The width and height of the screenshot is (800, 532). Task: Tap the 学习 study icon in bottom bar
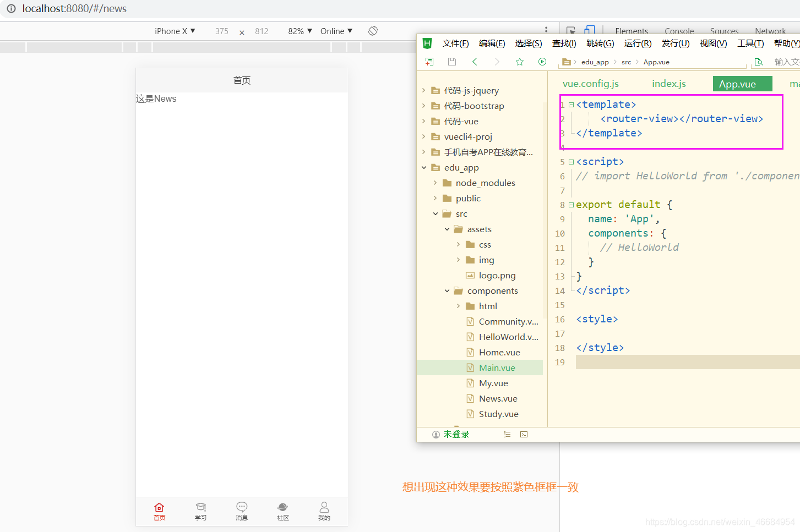point(200,507)
